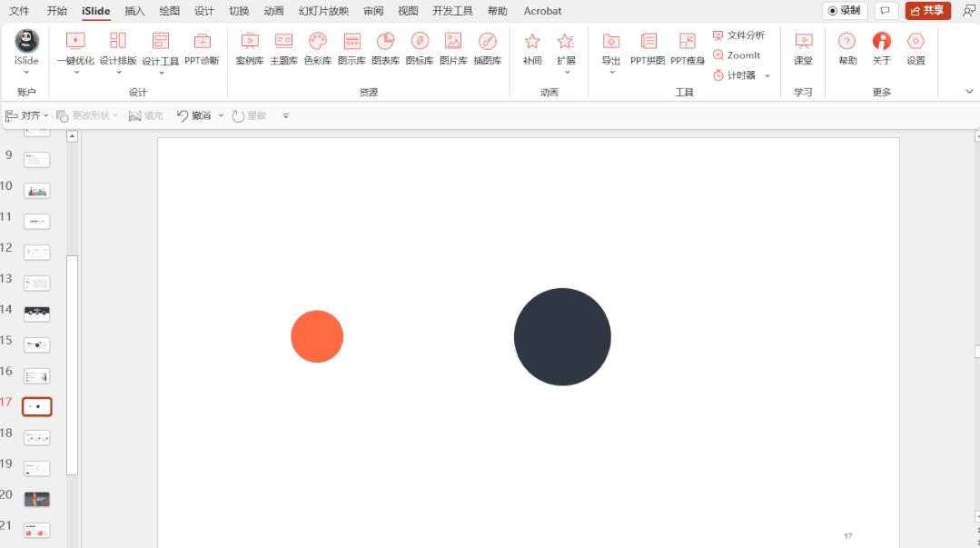Run PPT瘦身 file compression
The image size is (980, 548).
coord(688,48)
